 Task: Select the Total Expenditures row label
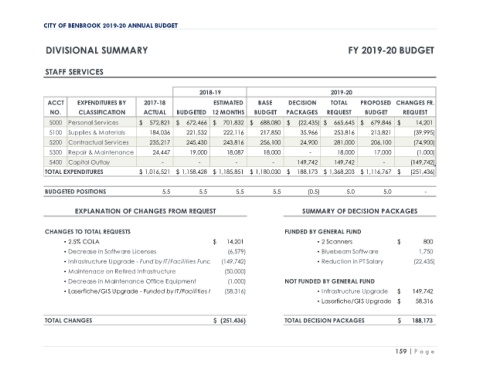[x=74, y=172]
